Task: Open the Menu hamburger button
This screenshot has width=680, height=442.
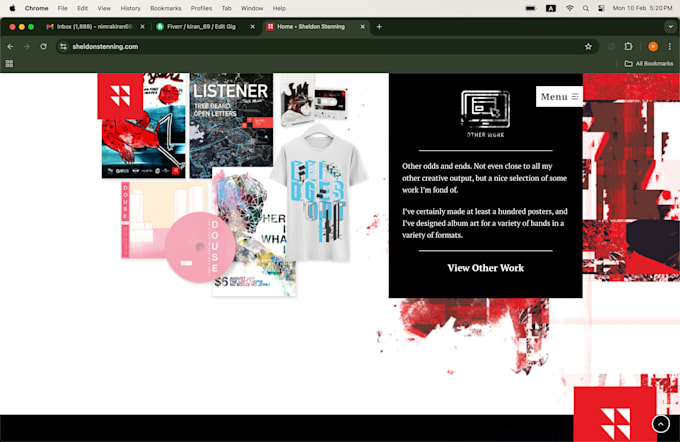Action: [x=559, y=96]
